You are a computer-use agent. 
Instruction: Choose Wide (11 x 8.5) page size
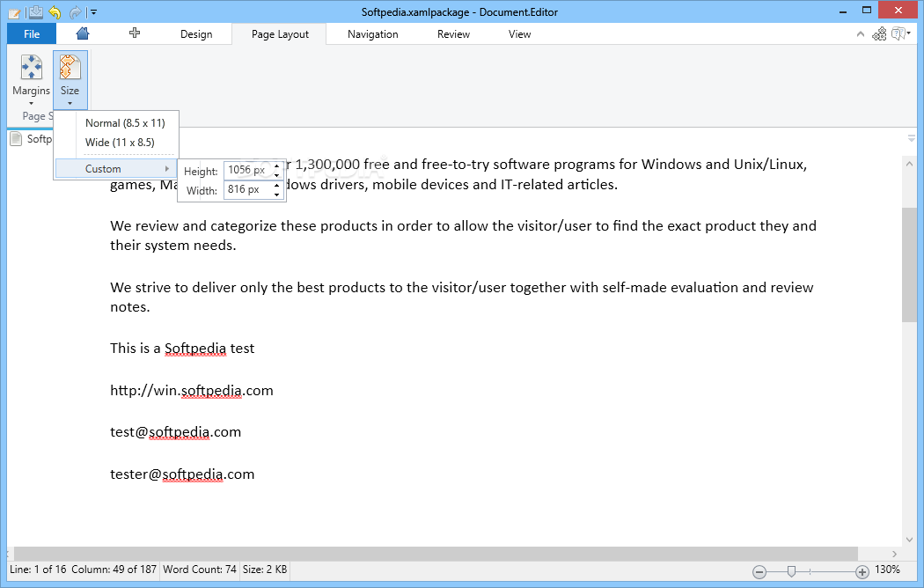click(120, 143)
